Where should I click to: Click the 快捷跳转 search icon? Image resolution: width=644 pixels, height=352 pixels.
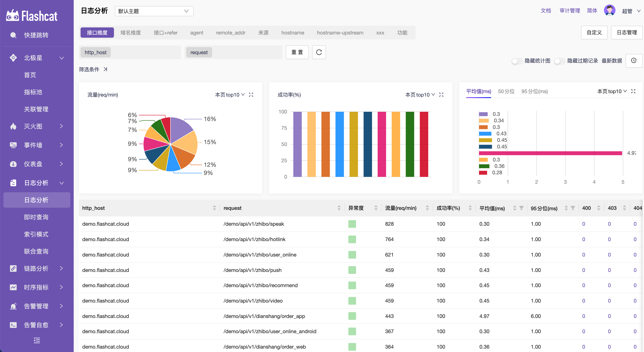[13, 35]
